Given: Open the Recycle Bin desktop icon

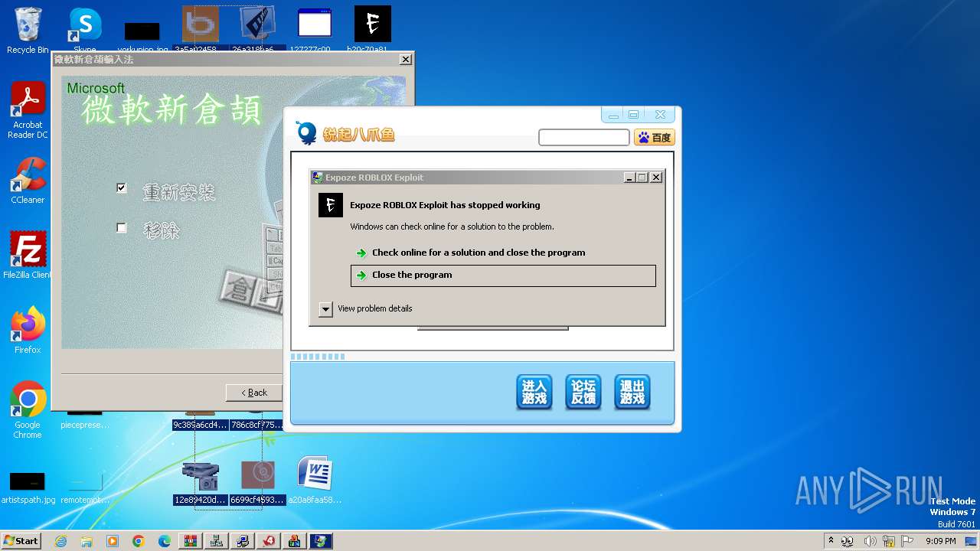Looking at the screenshot, I should pos(28,31).
